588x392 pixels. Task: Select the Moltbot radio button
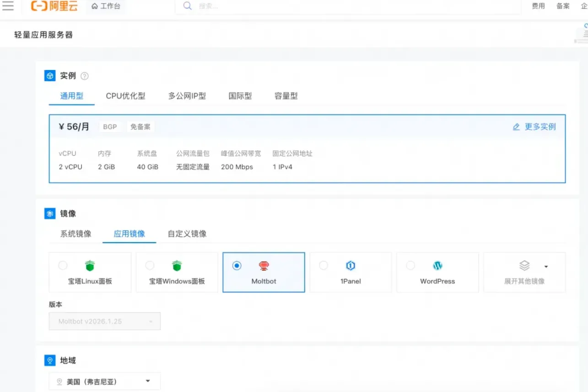pyautogui.click(x=237, y=266)
